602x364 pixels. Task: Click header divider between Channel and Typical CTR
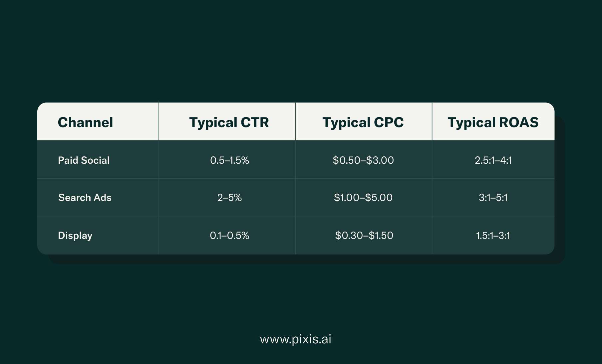[158, 122]
